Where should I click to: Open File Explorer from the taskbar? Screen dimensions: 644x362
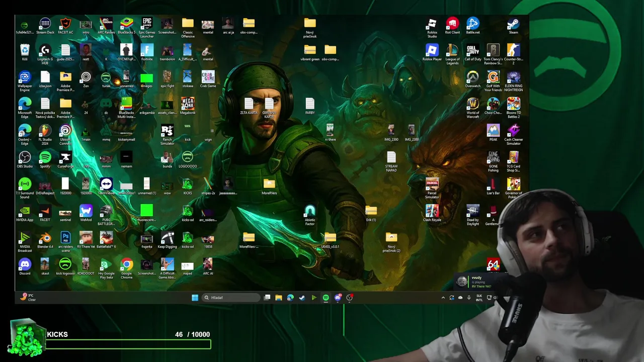click(279, 298)
